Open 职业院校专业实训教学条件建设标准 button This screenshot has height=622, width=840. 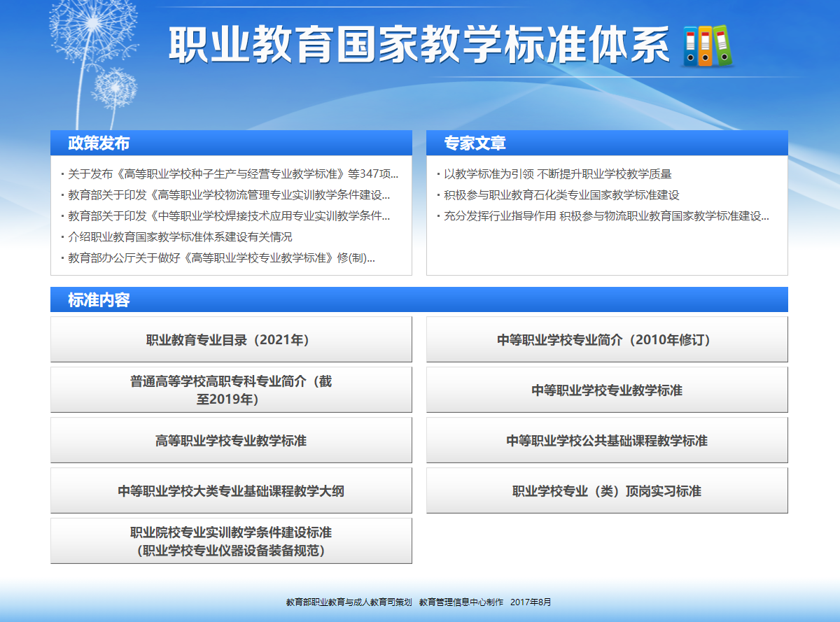pyautogui.click(x=231, y=542)
